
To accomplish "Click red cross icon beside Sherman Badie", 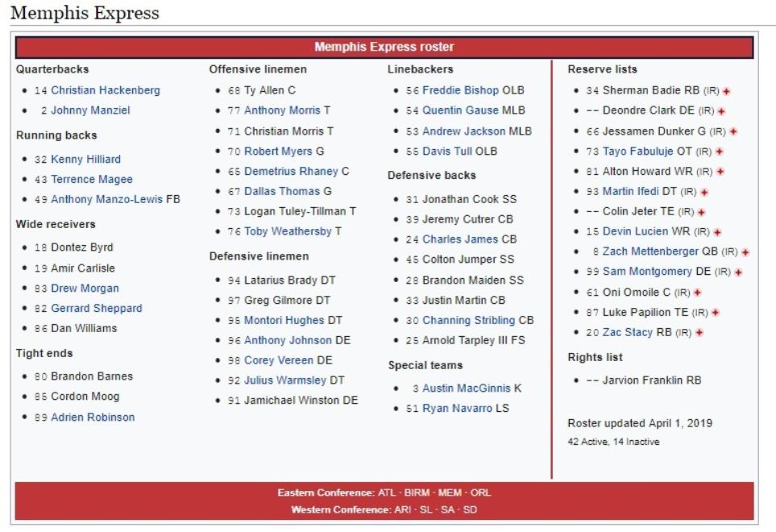I will point(727,92).
